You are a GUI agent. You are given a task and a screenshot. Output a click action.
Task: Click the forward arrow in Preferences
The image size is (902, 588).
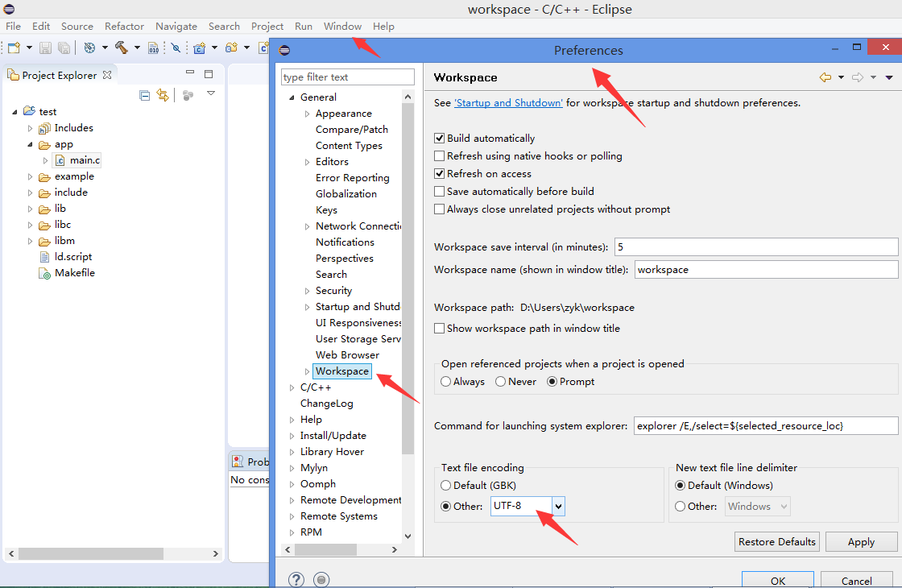point(857,77)
